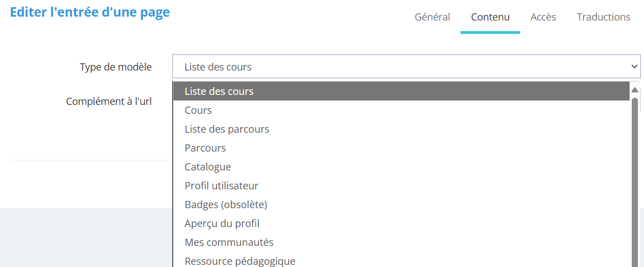Open the Accès tab
The image size is (644, 267).
[543, 17]
